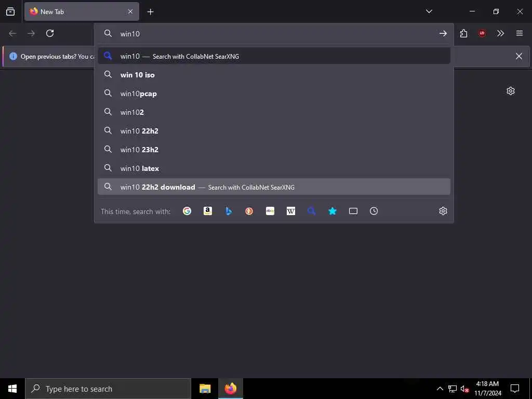Open Firefox View icon
This screenshot has width=532, height=399.
click(x=10, y=11)
